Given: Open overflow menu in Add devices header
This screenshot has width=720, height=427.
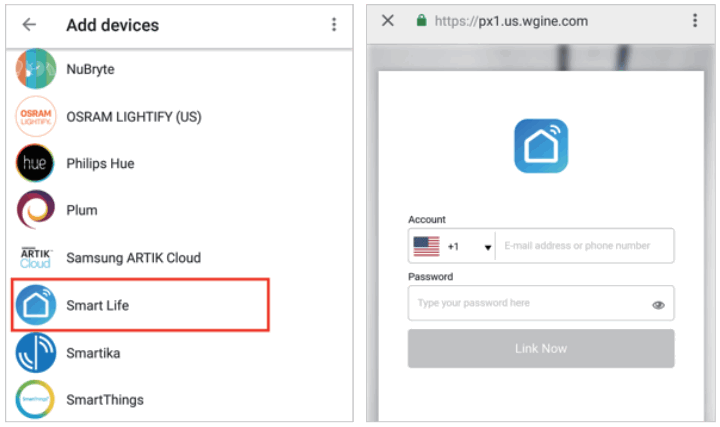Looking at the screenshot, I should pyautogui.click(x=334, y=24).
